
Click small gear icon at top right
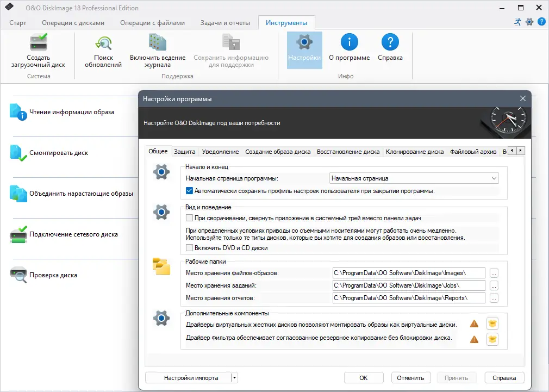529,22
